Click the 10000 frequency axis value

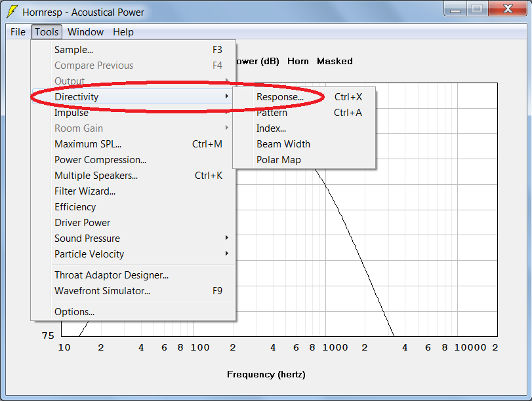pyautogui.click(x=470, y=347)
